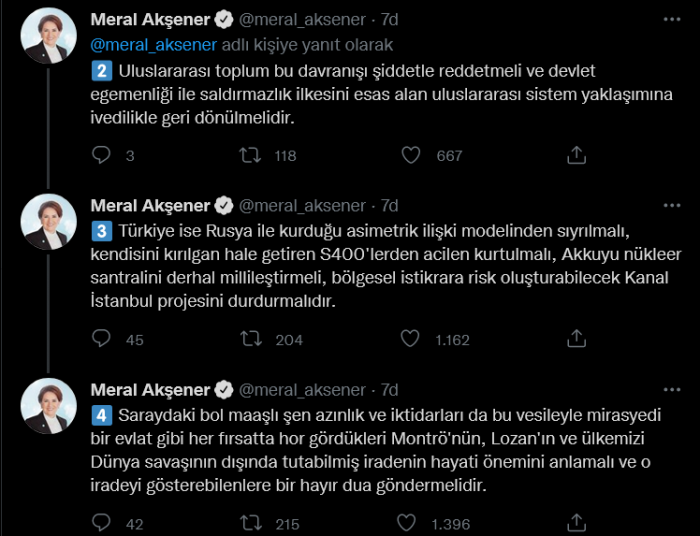Retweet the tweet with 215 retweets

[252, 523]
